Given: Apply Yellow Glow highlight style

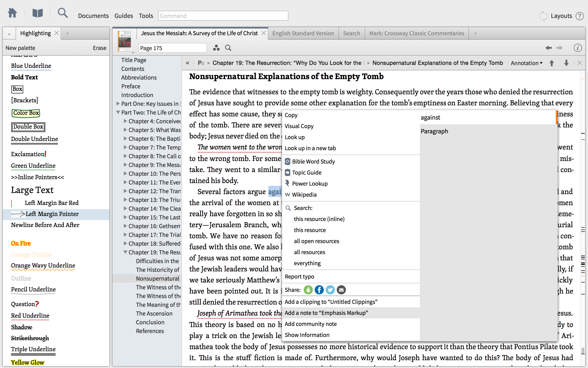Looking at the screenshot, I should [28, 362].
